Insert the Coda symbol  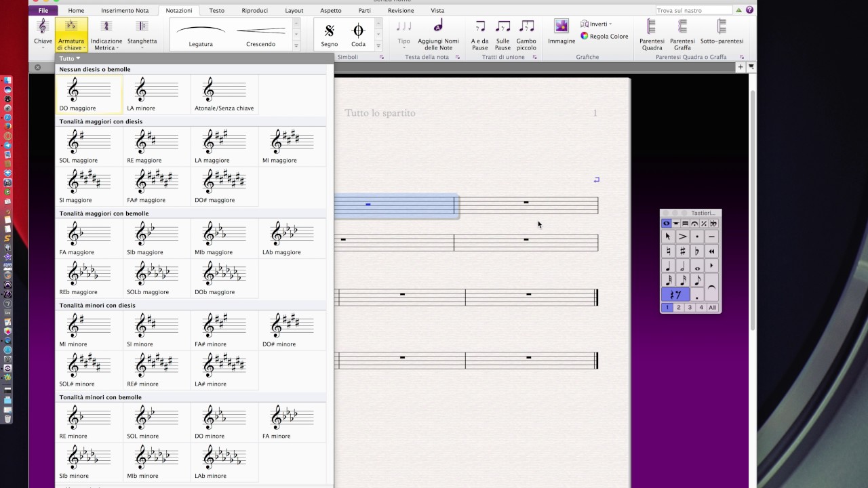coord(358,34)
